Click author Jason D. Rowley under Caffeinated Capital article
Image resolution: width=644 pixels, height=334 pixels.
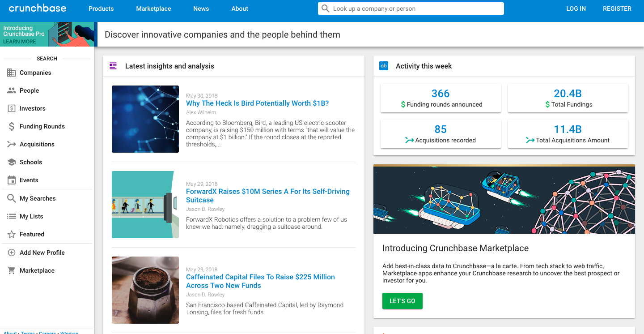(205, 295)
